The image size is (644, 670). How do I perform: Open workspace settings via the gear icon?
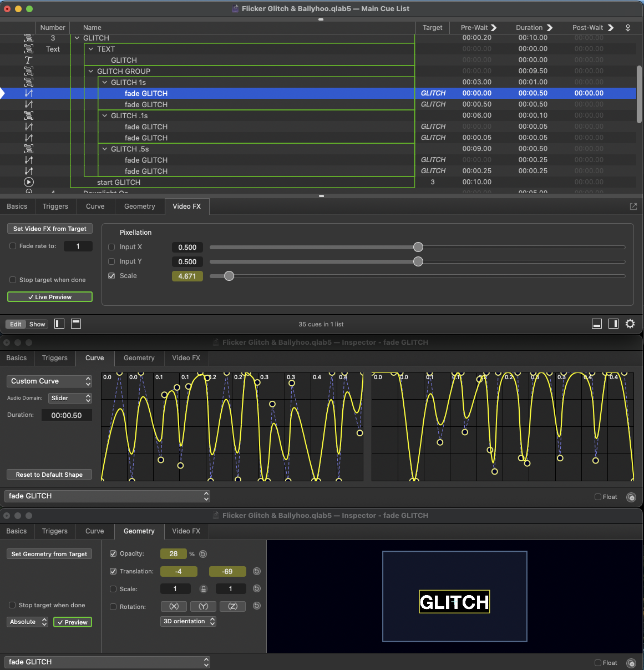[630, 324]
